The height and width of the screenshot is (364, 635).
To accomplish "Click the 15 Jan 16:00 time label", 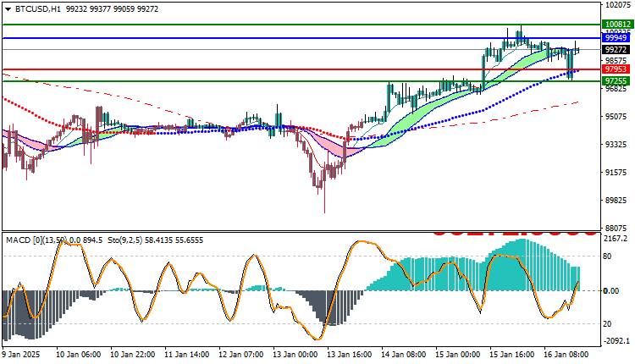I will tap(512, 355).
